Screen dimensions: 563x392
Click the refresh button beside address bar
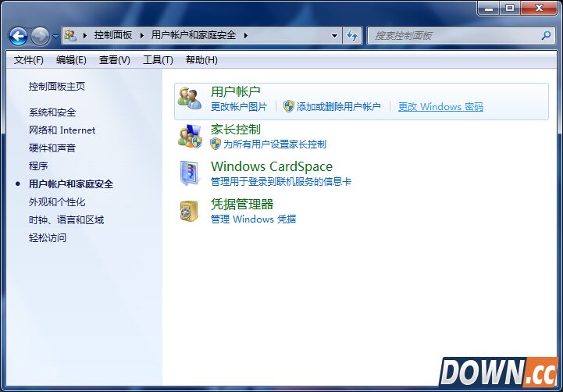(x=352, y=36)
